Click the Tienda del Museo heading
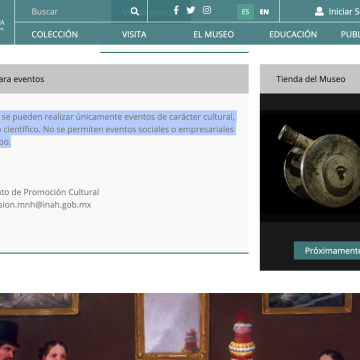 (x=311, y=79)
